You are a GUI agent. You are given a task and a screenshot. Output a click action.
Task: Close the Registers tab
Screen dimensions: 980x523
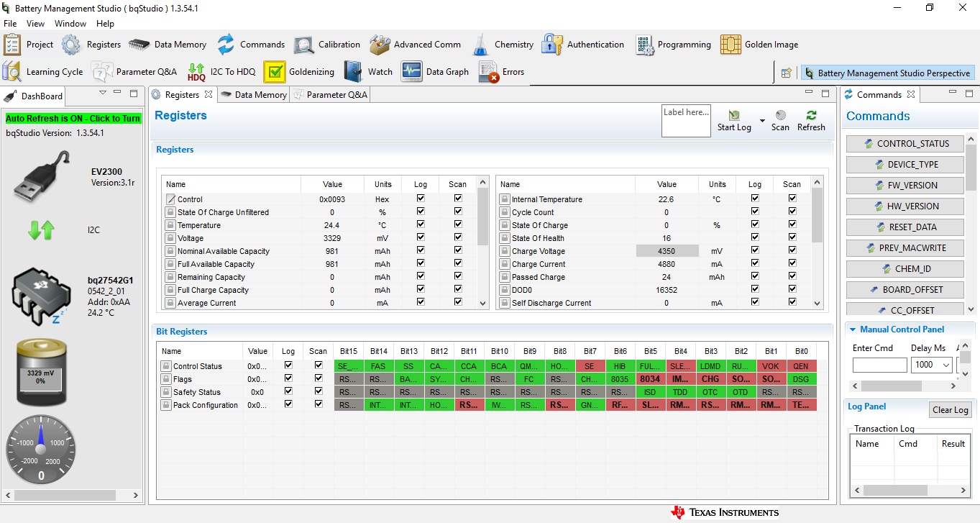click(209, 94)
